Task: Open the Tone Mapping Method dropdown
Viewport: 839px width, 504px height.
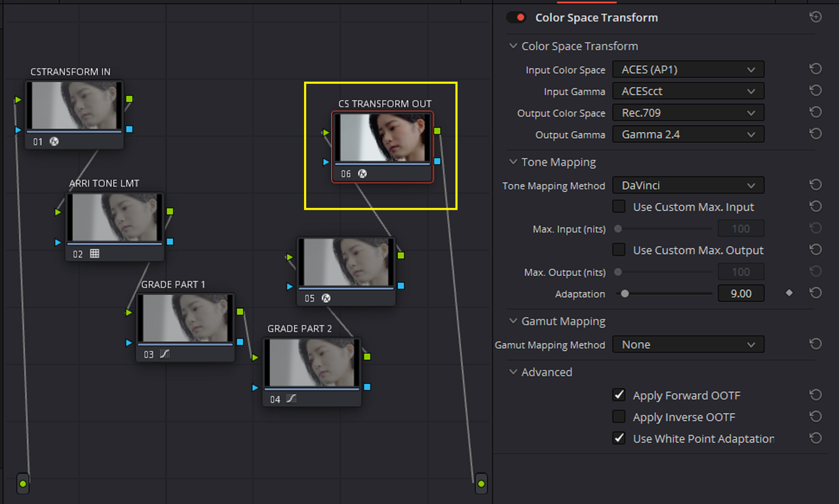Action: coord(688,185)
